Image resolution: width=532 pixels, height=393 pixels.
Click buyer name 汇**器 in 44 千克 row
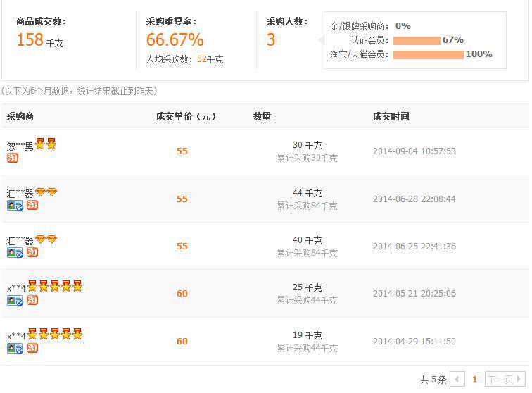click(20, 194)
